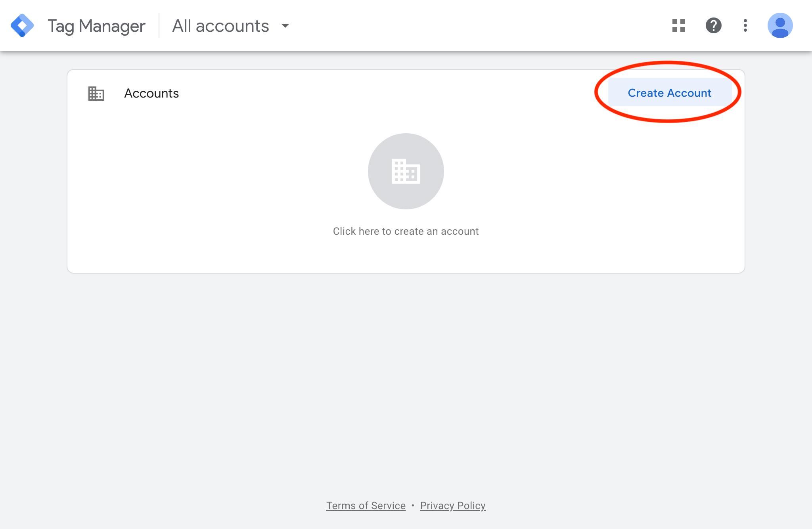Open the Google apps grid launcher
Screen dimensions: 812x529
pyautogui.click(x=679, y=26)
